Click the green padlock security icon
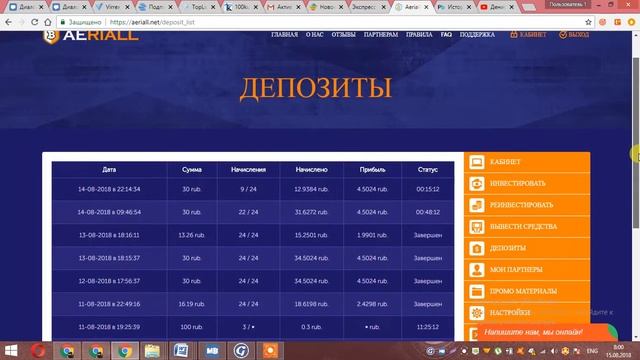 (62, 22)
